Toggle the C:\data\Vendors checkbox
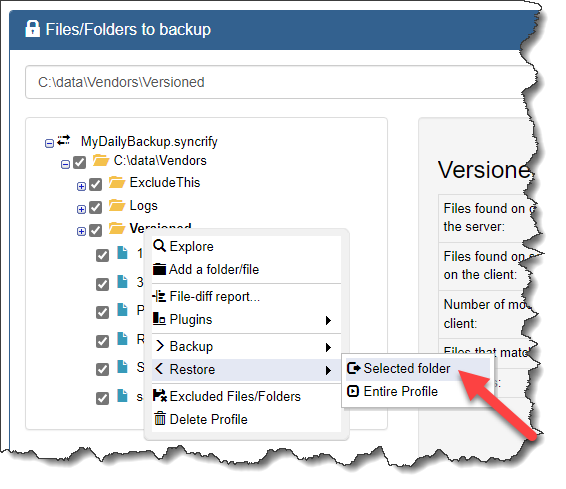The width and height of the screenshot is (566, 489). point(79,162)
